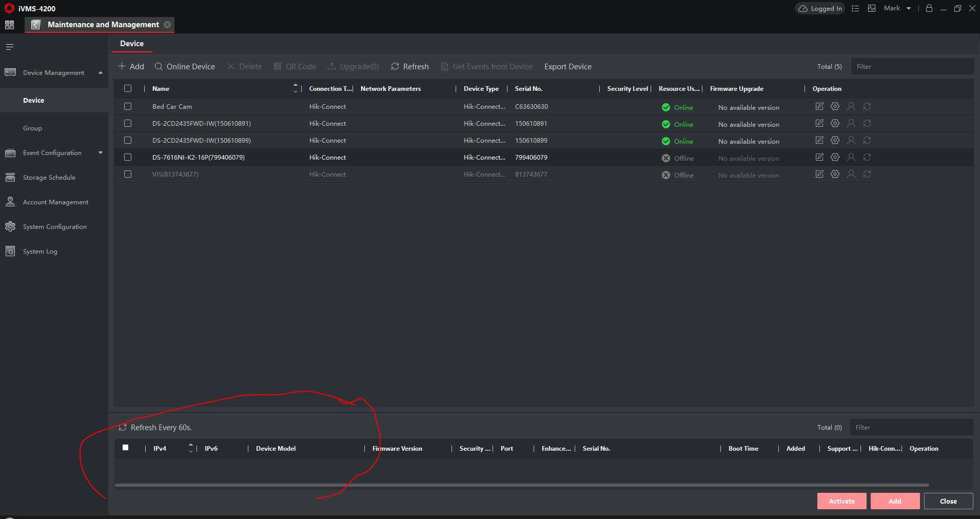The width and height of the screenshot is (980, 519).
Task: Close the Maintenance and Management tab
Action: (167, 25)
